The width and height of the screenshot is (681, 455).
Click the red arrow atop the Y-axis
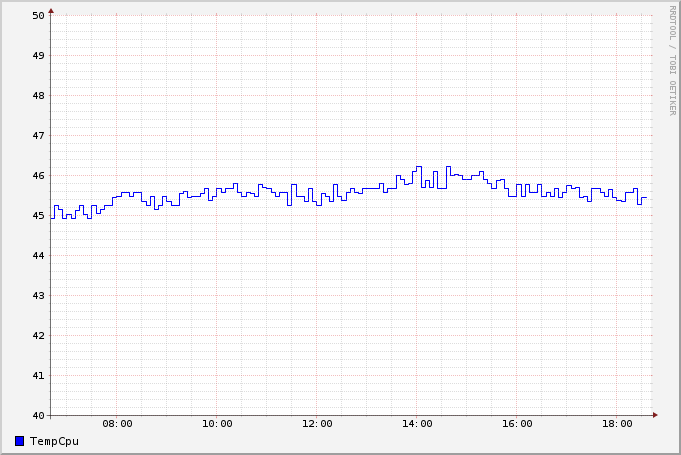pos(51,10)
